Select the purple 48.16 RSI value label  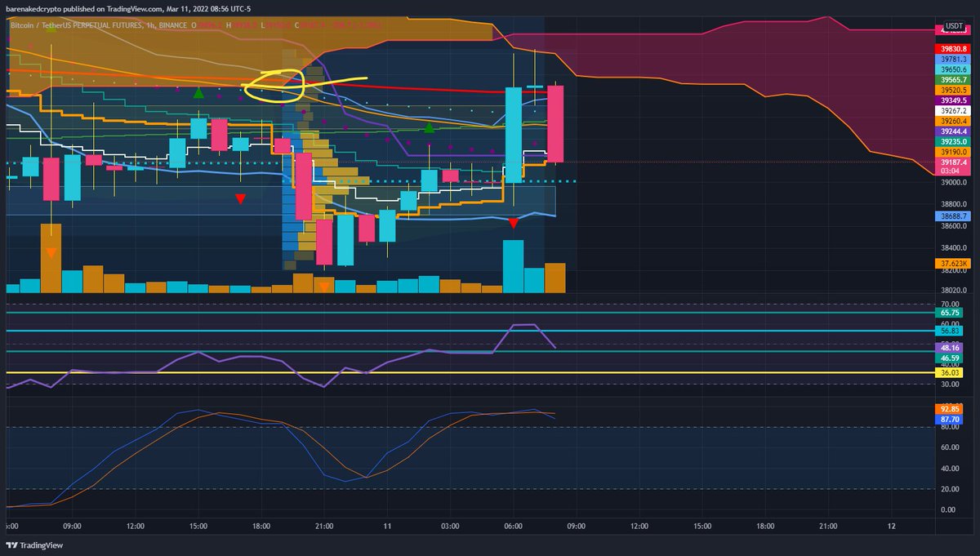coord(949,348)
